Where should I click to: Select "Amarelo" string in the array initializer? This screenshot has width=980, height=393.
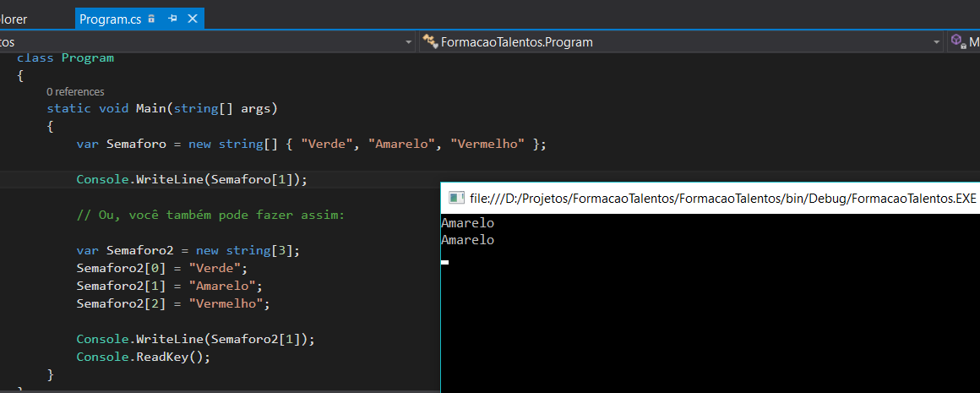[402, 145]
